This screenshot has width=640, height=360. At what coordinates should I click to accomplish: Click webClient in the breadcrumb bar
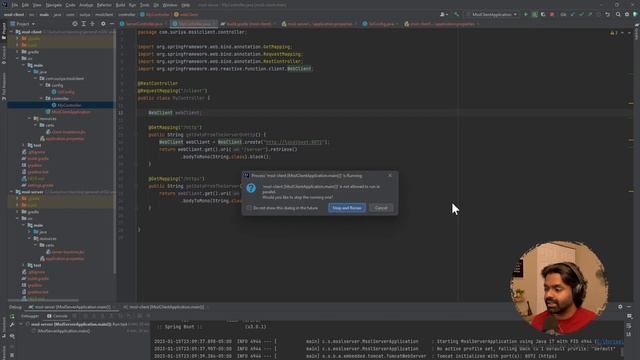[186, 14]
